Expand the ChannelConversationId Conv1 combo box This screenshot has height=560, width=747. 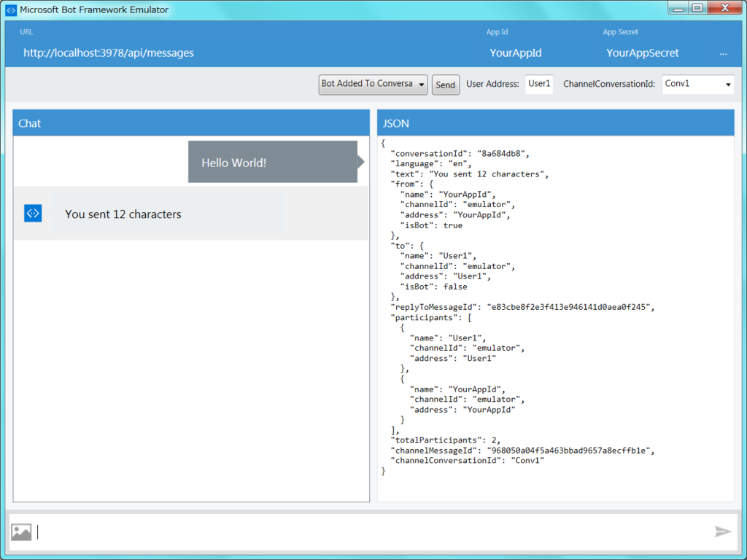tap(698, 85)
